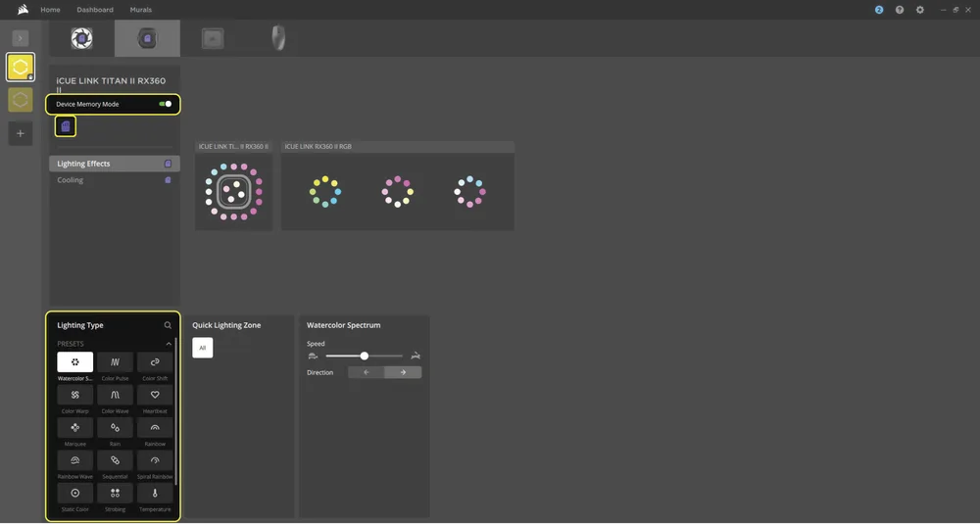Select the Rainbow lighting preset
980x524 pixels.
click(155, 428)
